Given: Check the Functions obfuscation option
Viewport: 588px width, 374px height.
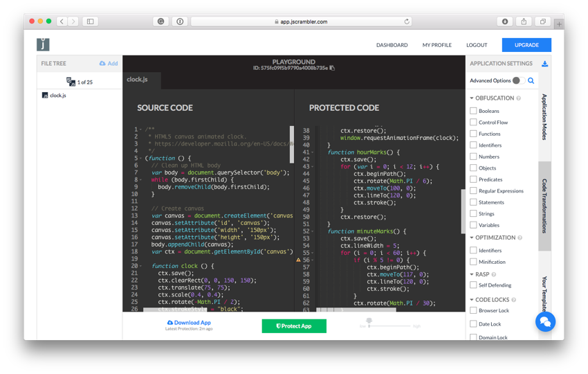Looking at the screenshot, I should click(473, 134).
